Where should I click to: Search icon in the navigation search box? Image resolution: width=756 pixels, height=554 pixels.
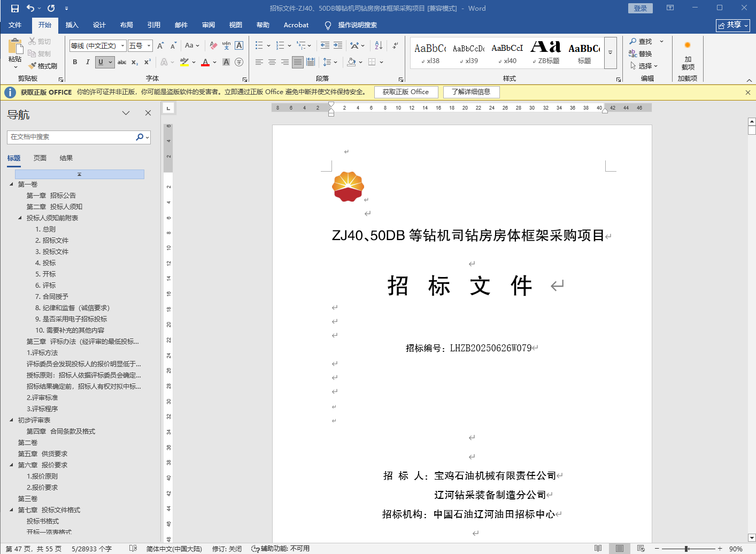[x=140, y=137]
